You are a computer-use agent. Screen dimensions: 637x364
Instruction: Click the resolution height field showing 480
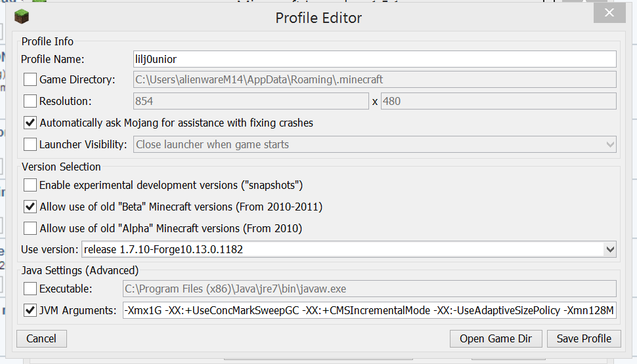coord(498,101)
